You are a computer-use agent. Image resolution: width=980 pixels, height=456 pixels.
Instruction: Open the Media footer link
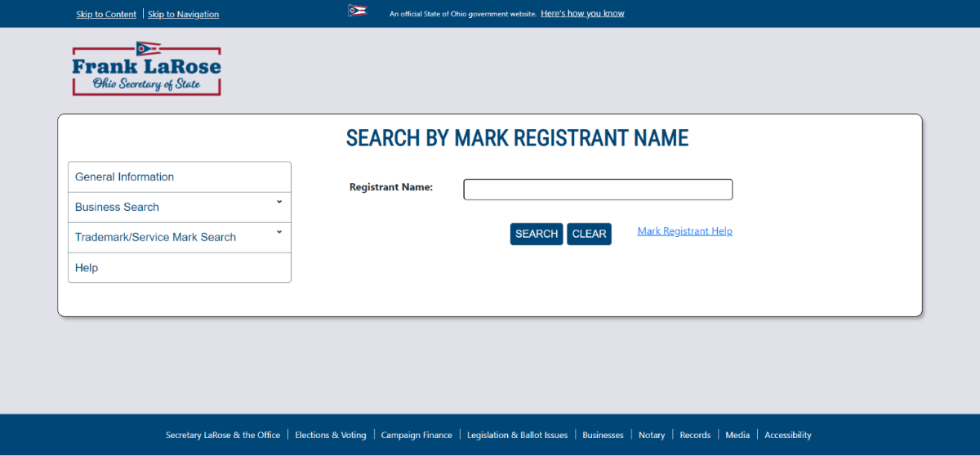737,435
